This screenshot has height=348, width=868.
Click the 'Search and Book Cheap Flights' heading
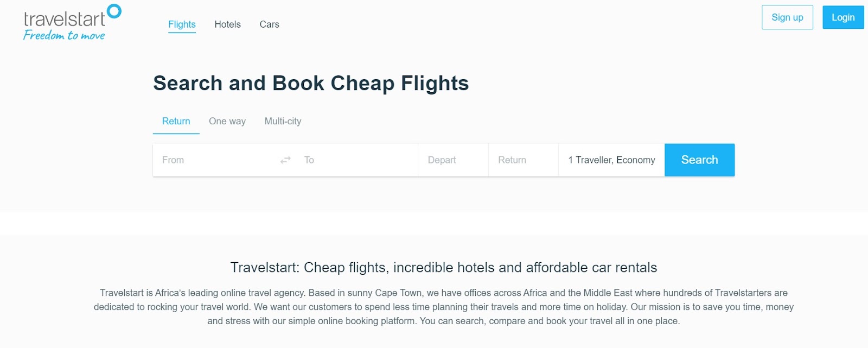tap(311, 83)
